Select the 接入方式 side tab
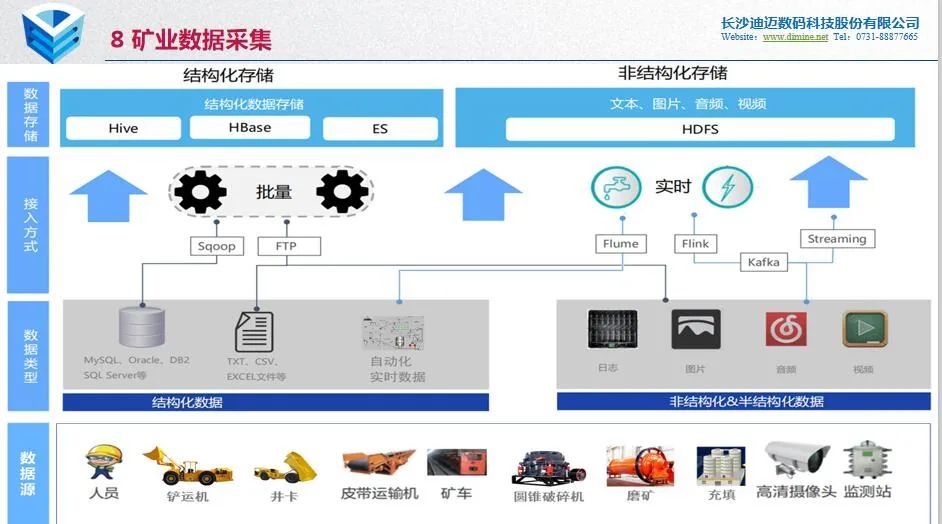942x524 pixels. [29, 225]
